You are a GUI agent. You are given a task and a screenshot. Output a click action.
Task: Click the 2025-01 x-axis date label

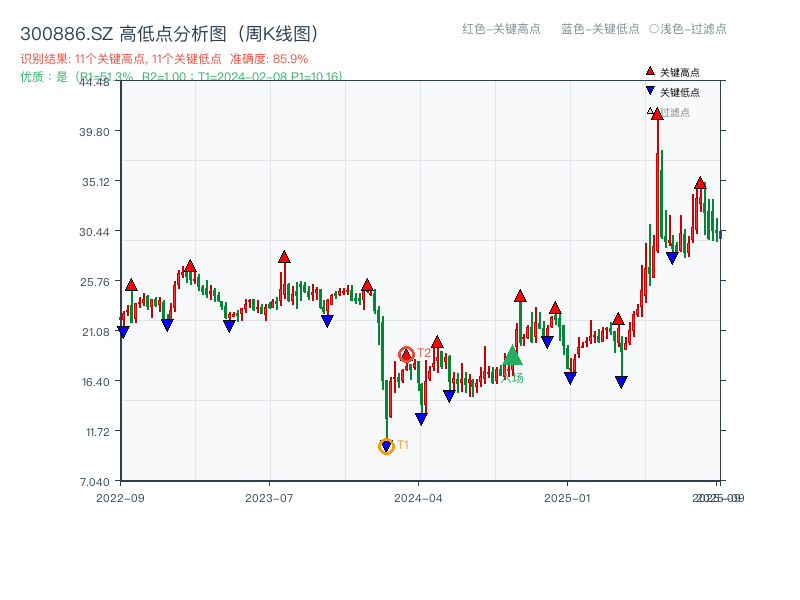click(x=567, y=498)
